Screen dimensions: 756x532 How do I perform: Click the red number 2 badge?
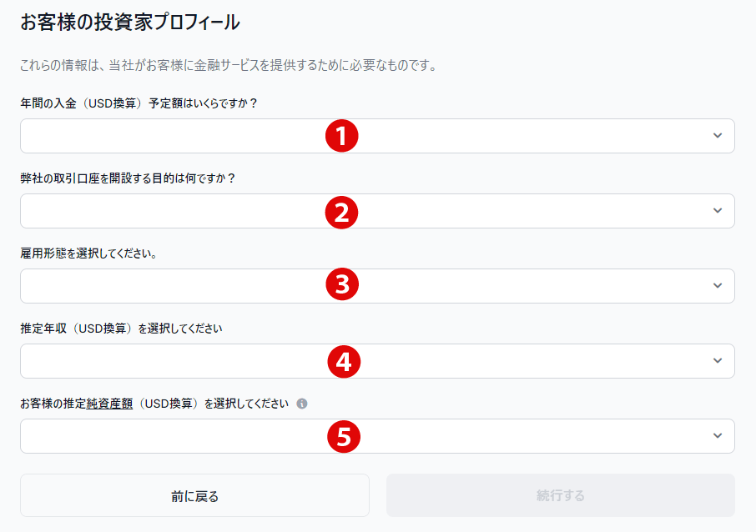point(341,212)
